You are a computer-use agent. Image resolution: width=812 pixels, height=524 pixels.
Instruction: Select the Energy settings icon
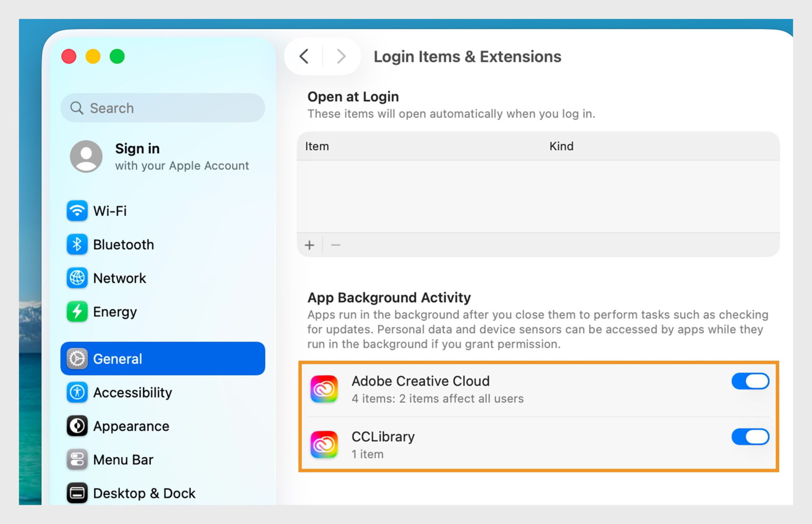coord(77,311)
